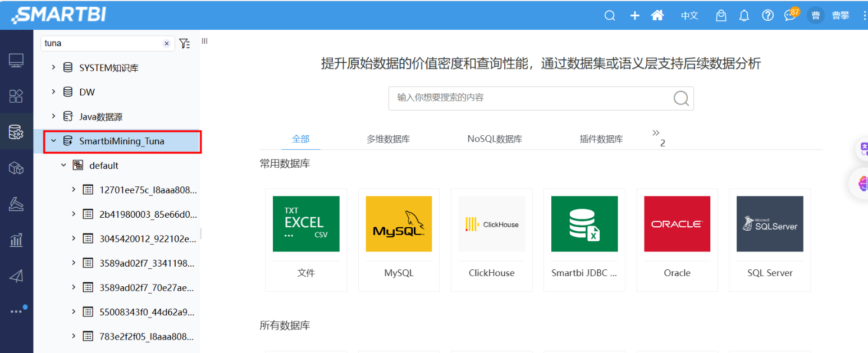Open messages chat icon with 87 badge
This screenshot has width=868, height=353.
[x=792, y=14]
